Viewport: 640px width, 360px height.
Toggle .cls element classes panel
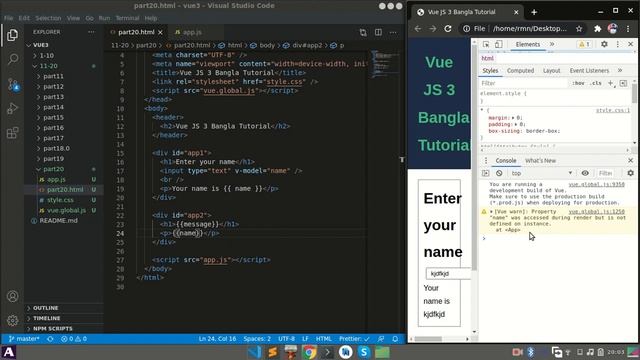tap(596, 83)
